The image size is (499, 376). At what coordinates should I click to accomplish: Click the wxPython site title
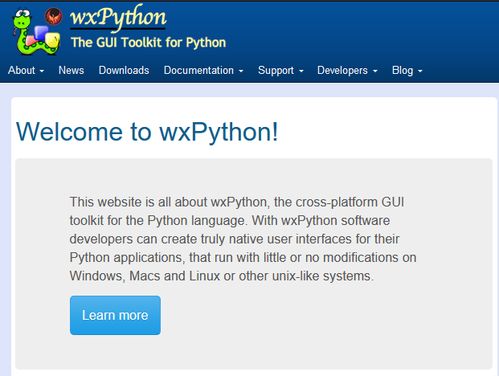pyautogui.click(x=118, y=18)
